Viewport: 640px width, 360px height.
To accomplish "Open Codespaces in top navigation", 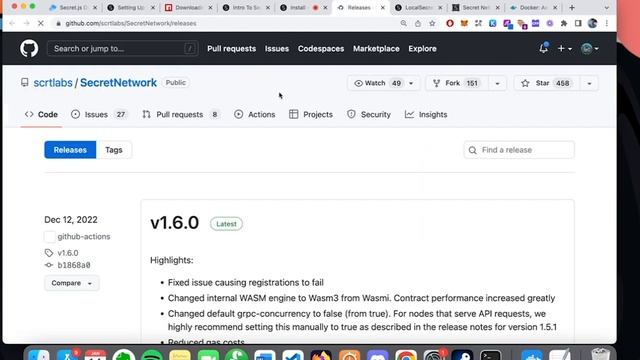I will click(x=321, y=49).
